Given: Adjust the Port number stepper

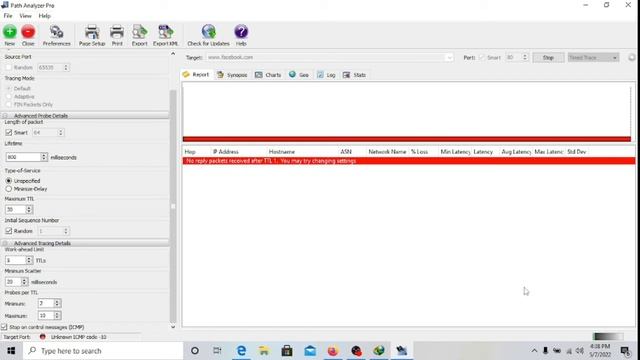Looking at the screenshot, I should 525,58.
